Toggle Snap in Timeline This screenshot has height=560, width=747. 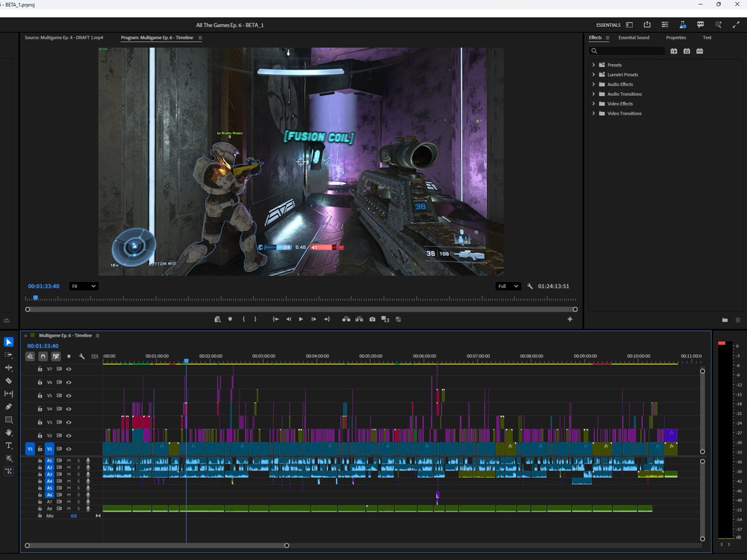coord(43,357)
